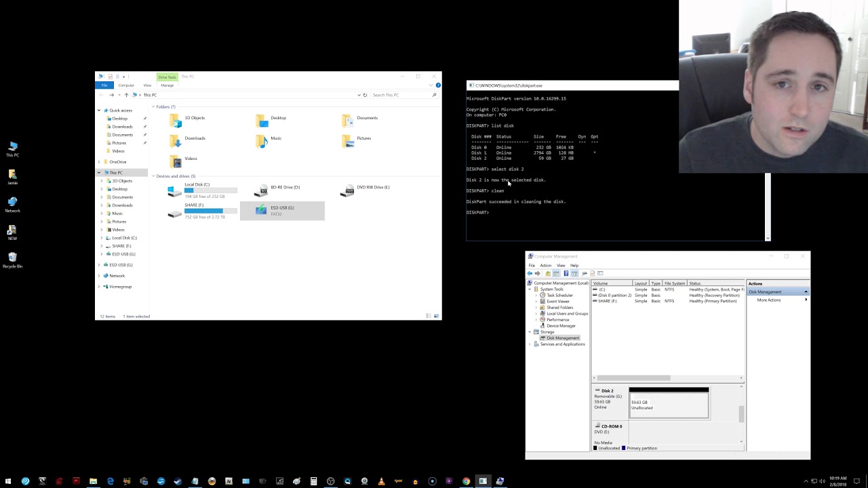Select the ESD-USB (G:) drive tile
The width and height of the screenshot is (868, 488).
(282, 211)
